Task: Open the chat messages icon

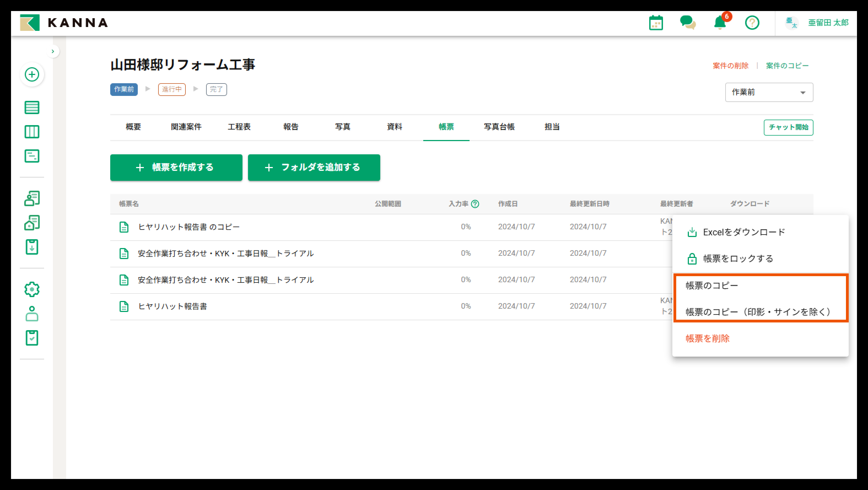Action: [x=688, y=23]
